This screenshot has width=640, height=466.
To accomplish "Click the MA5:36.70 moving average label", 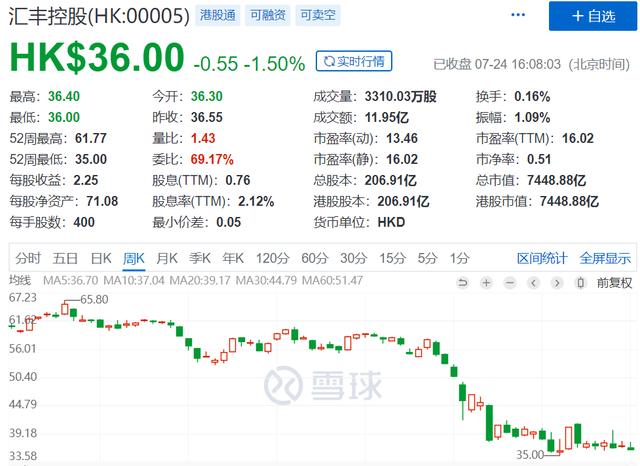I will pyautogui.click(x=71, y=281).
